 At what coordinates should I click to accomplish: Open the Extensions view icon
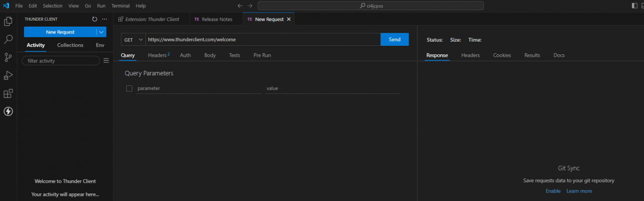coord(8,93)
